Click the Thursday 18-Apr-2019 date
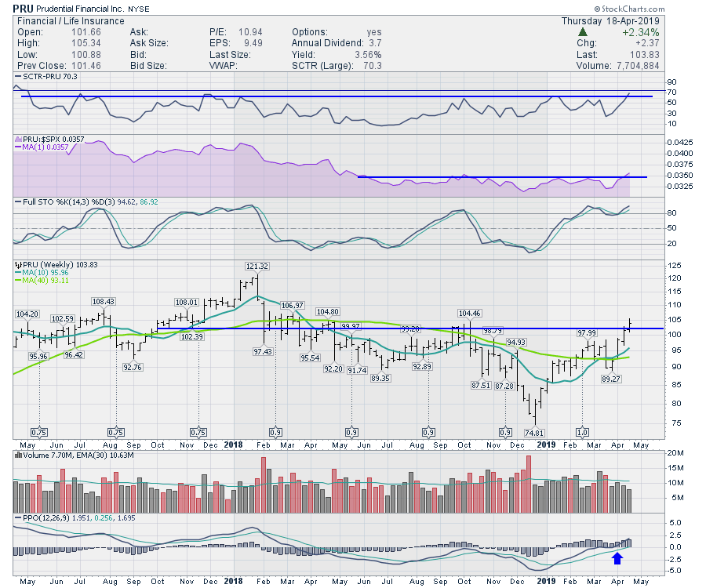Viewport: 706px width, 588px height. tap(610, 21)
